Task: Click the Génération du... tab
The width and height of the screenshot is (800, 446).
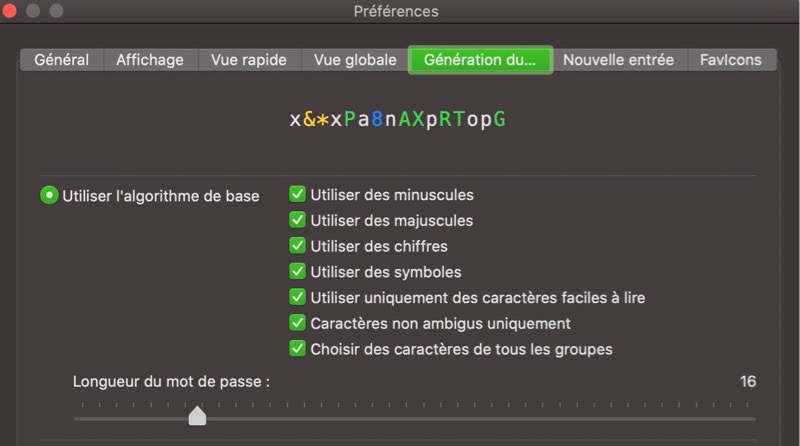Action: click(480, 60)
